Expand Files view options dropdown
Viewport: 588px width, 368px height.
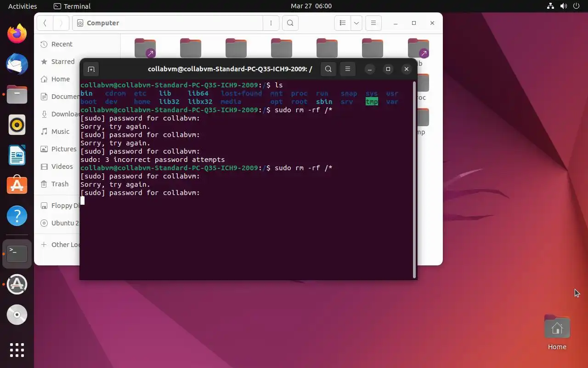[356, 23]
